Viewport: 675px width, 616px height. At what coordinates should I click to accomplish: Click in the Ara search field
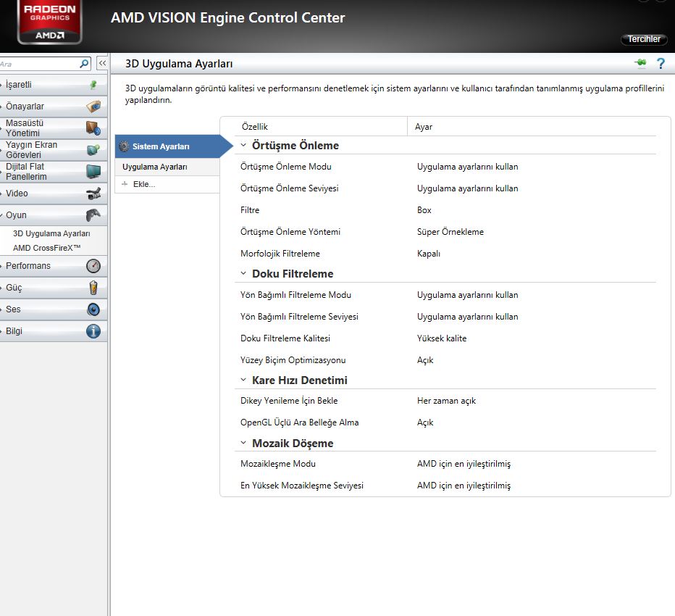pos(40,64)
